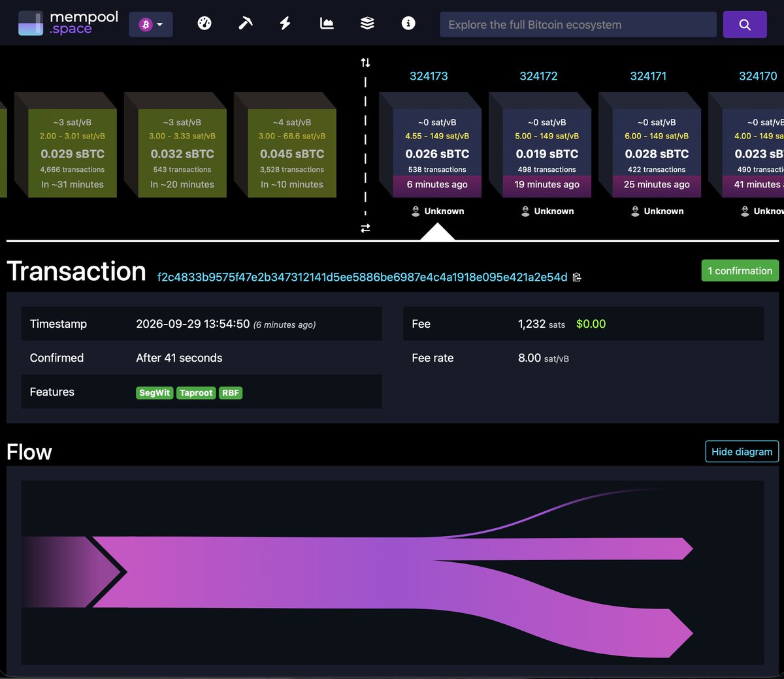Open block height link 324171
The height and width of the screenshot is (679, 784).
pyautogui.click(x=648, y=76)
